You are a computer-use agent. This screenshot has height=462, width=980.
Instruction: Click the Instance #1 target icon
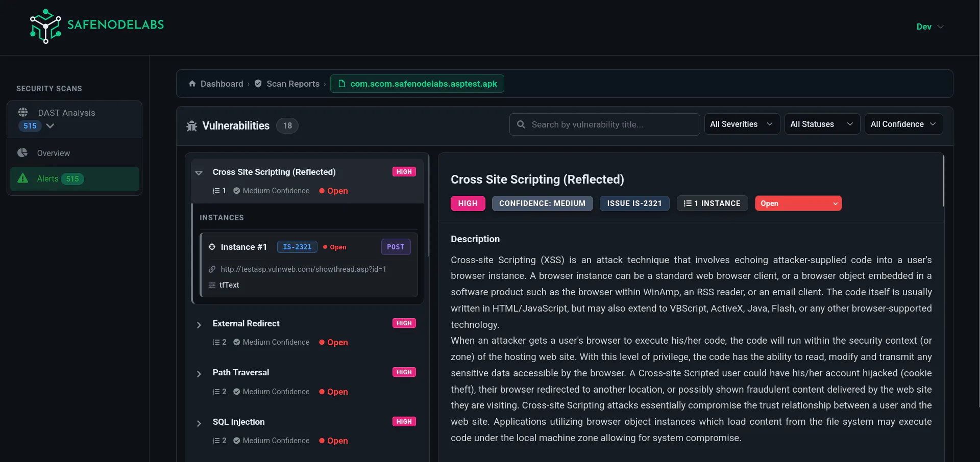[212, 247]
